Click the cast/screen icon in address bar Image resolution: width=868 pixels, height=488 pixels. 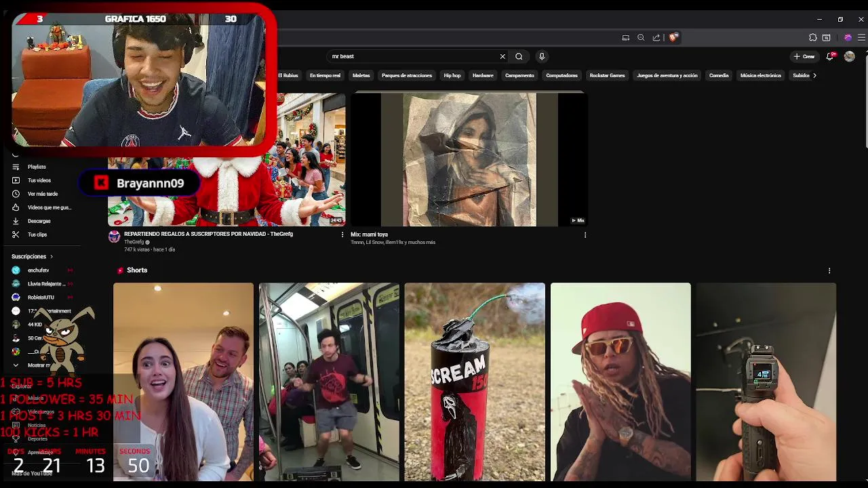626,37
